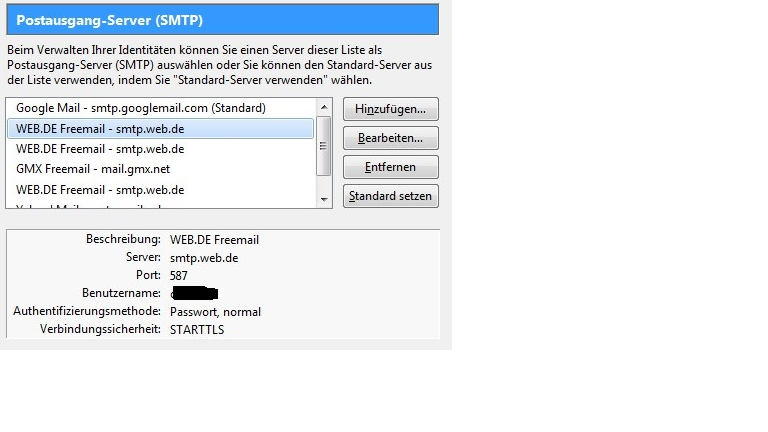Open Bearbeiten to edit selected server
This screenshot has height=432, width=768.
point(390,138)
